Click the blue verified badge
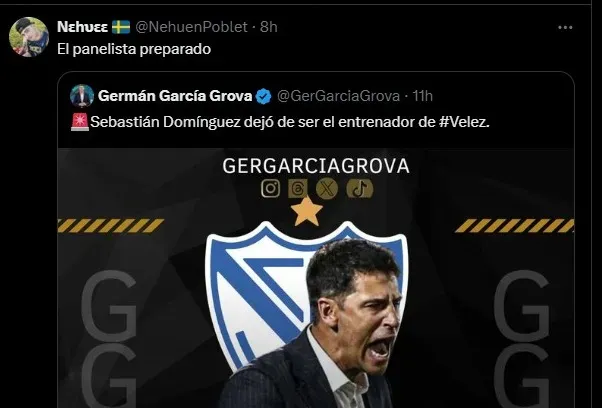 click(x=264, y=96)
